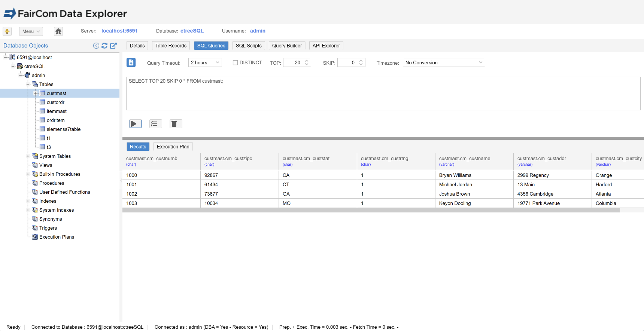Clear query with the trash icon
Screen dimensions: 644x331
coord(176,124)
